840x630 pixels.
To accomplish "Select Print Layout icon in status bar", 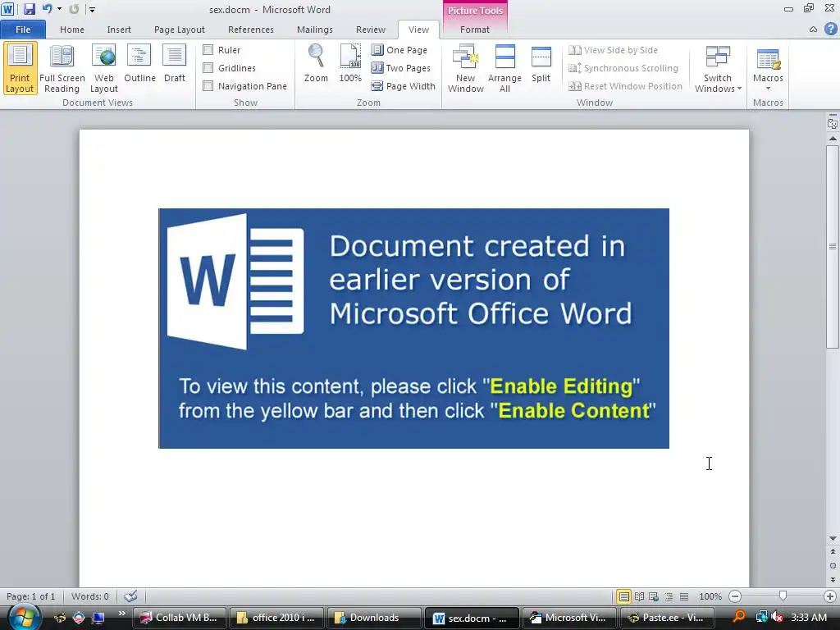I will pyautogui.click(x=624, y=596).
